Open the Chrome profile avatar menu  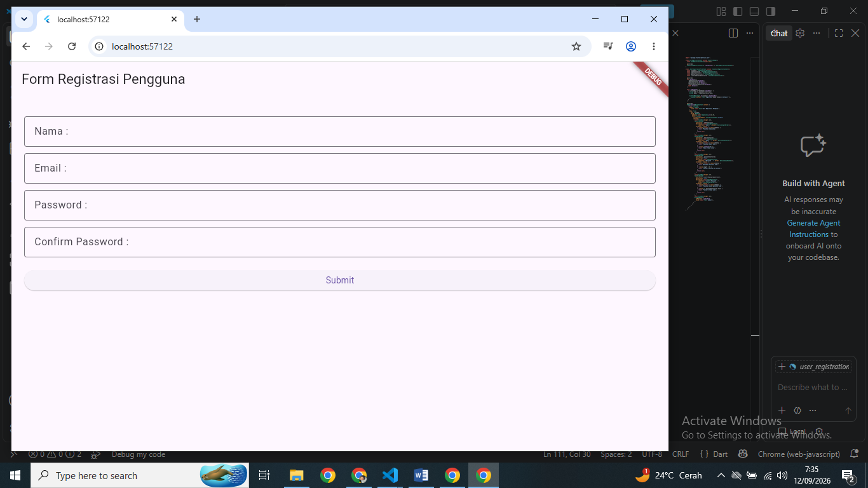(x=631, y=46)
